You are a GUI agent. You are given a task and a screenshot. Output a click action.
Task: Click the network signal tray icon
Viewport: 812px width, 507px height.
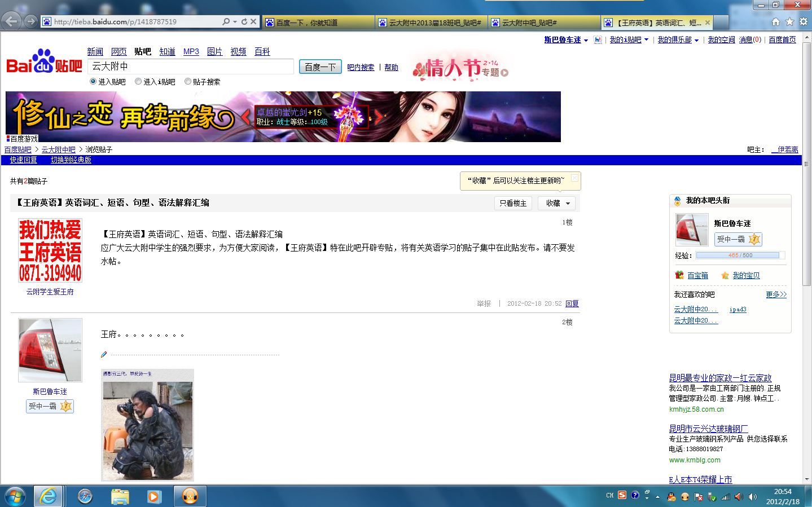click(726, 497)
